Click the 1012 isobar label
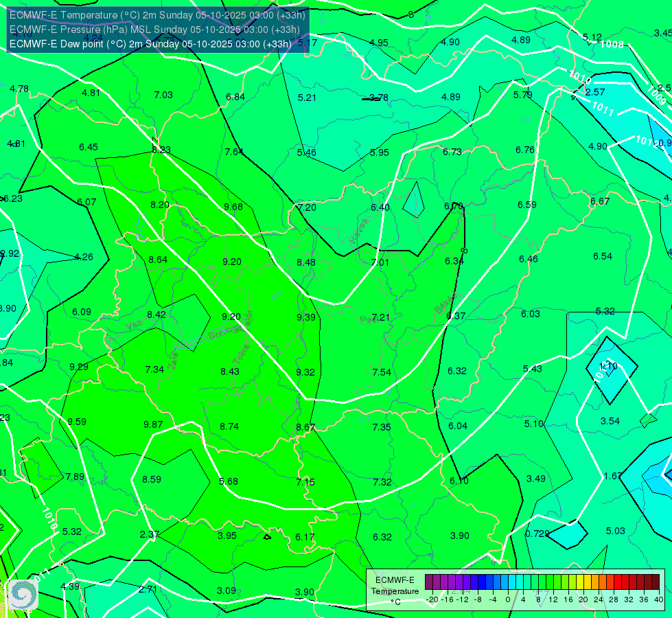This screenshot has width=672, height=618. point(647,141)
